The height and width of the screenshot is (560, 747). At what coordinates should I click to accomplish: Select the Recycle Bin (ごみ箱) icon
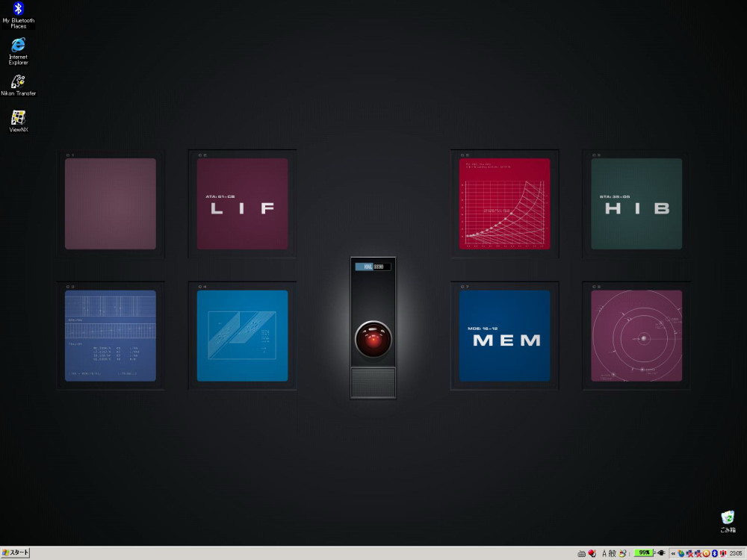click(x=728, y=521)
